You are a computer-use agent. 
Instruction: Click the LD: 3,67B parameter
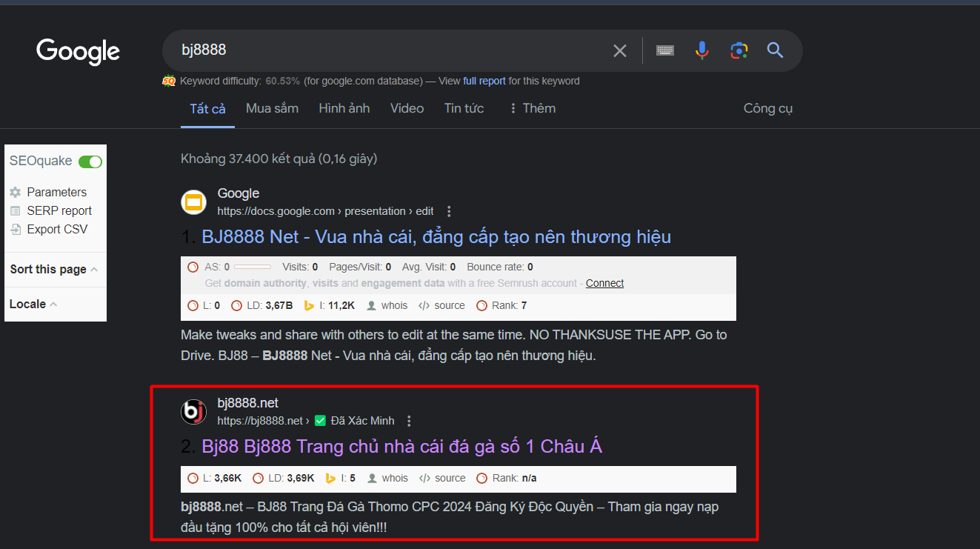(x=262, y=305)
